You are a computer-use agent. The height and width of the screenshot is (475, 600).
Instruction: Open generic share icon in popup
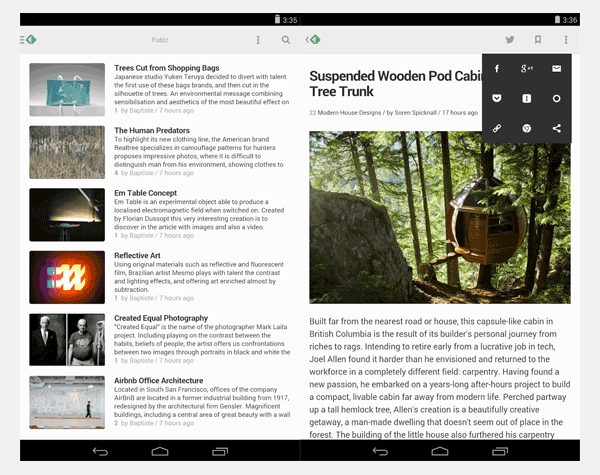click(557, 129)
